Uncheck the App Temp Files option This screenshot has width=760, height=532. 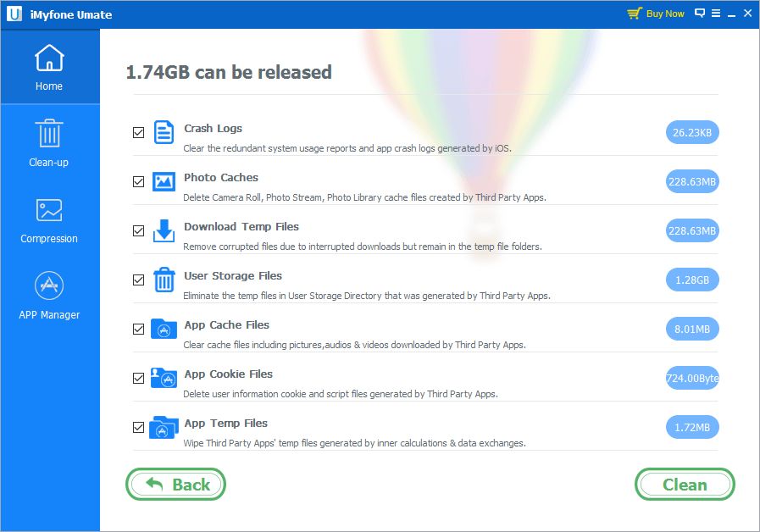click(x=138, y=428)
